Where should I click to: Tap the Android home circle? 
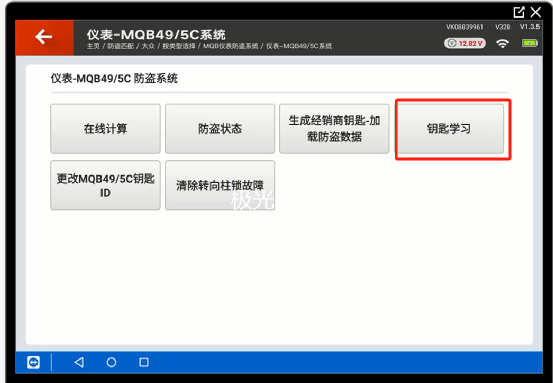[x=111, y=362]
